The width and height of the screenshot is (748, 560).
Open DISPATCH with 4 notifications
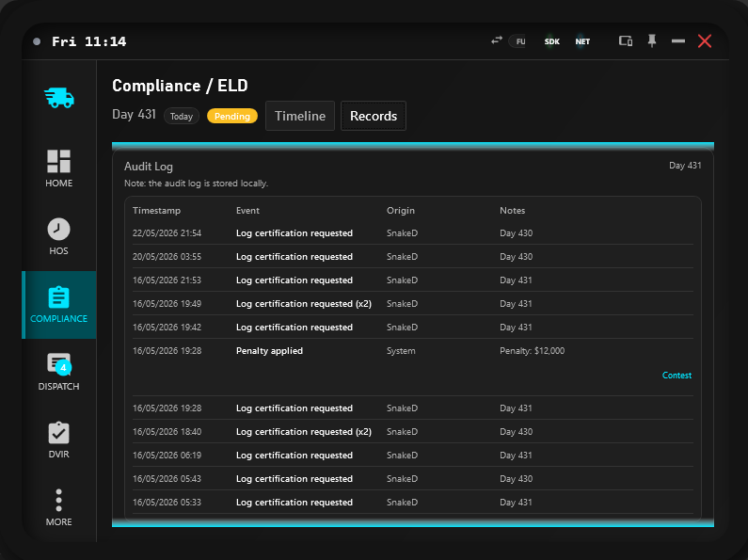tap(58, 373)
